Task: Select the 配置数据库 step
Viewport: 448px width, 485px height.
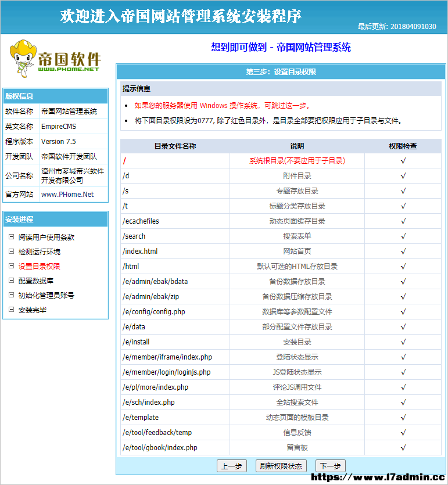Action: click(x=36, y=281)
